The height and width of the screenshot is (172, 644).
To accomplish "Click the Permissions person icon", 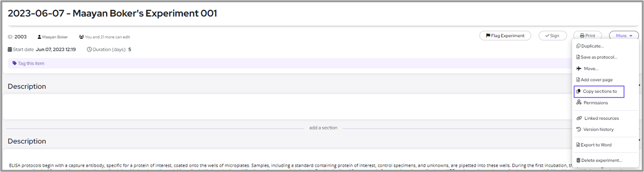I will tap(579, 102).
